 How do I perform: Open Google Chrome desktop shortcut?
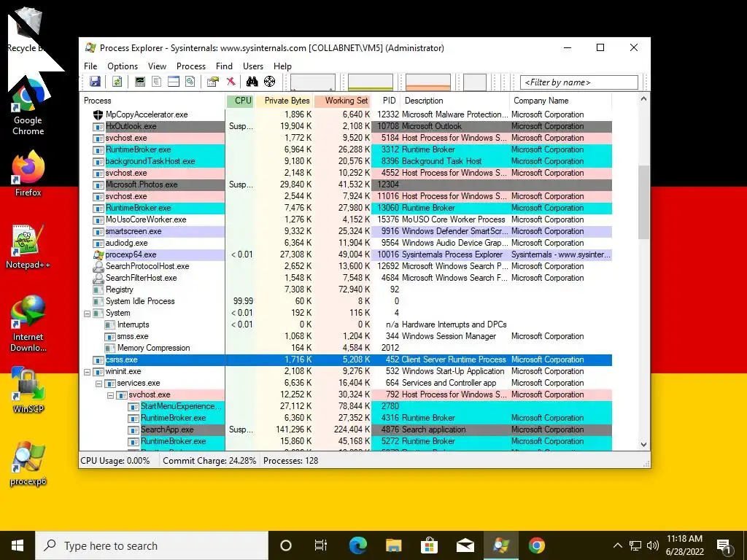click(28, 108)
